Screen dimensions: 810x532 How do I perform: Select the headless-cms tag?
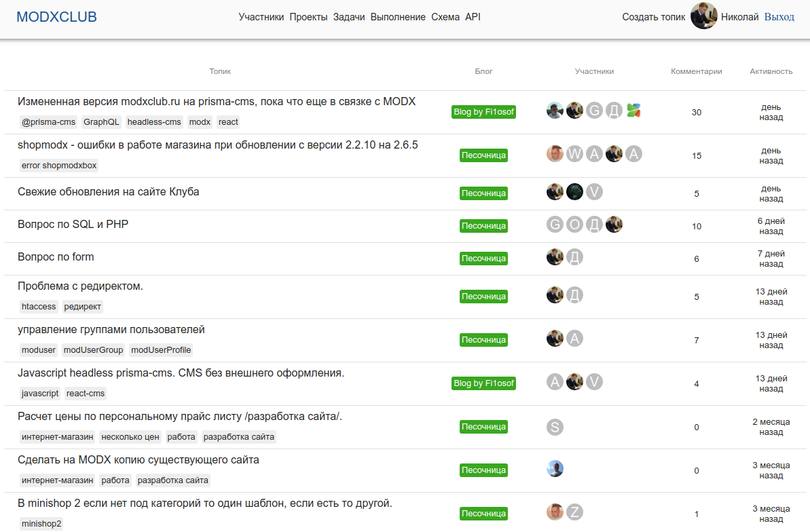(x=154, y=122)
